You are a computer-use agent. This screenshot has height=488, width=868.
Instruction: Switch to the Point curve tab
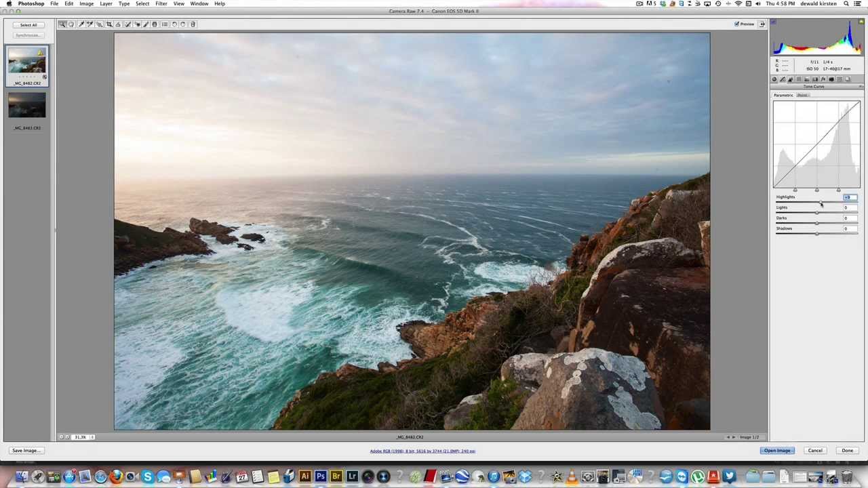(802, 95)
